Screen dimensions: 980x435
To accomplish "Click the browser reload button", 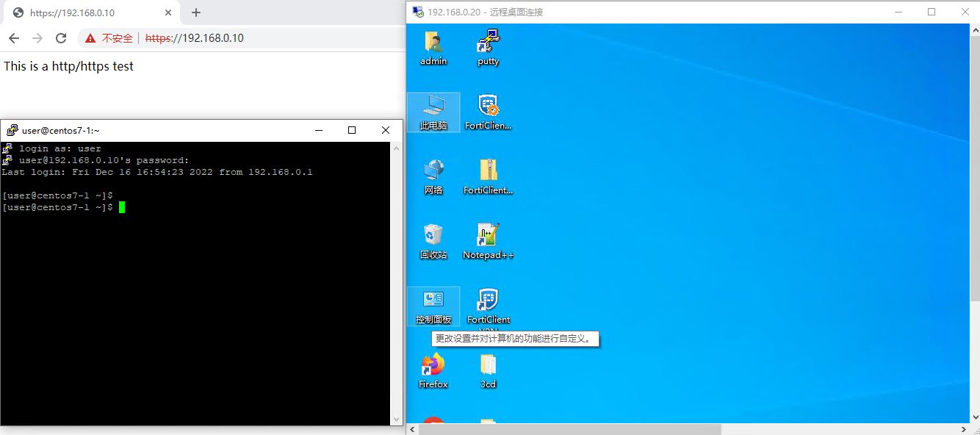I will point(61,38).
